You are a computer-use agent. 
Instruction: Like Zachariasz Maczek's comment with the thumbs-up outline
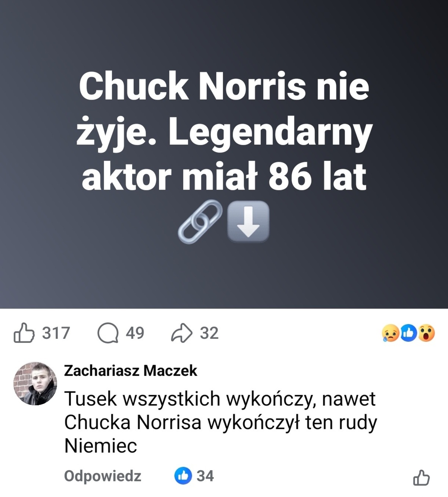(421, 477)
